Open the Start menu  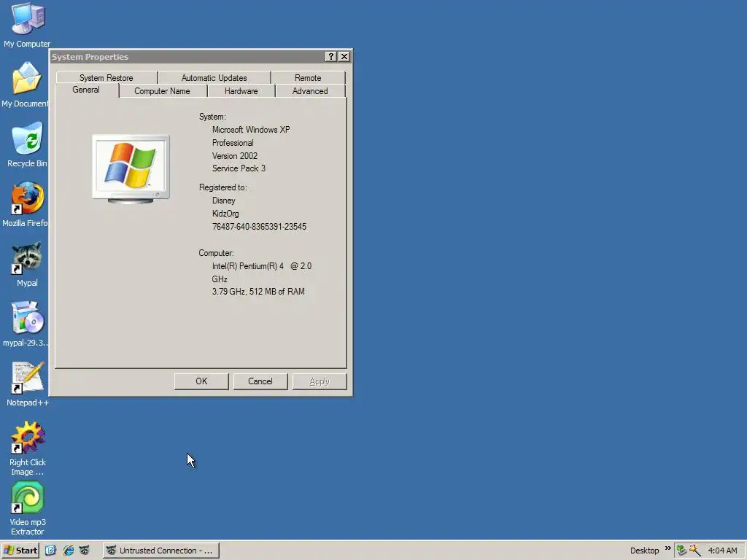point(20,551)
